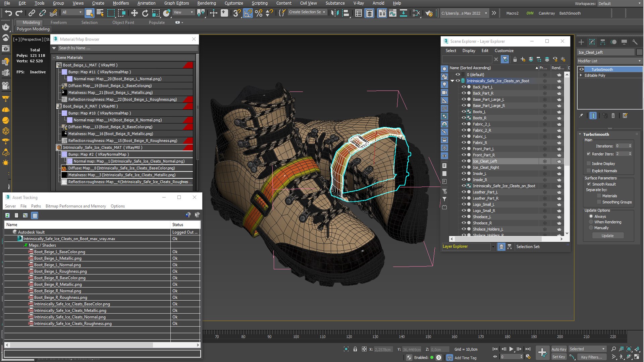This screenshot has height=362, width=644.
Task: Enable Isoline Display checkbox
Action: [x=589, y=164]
